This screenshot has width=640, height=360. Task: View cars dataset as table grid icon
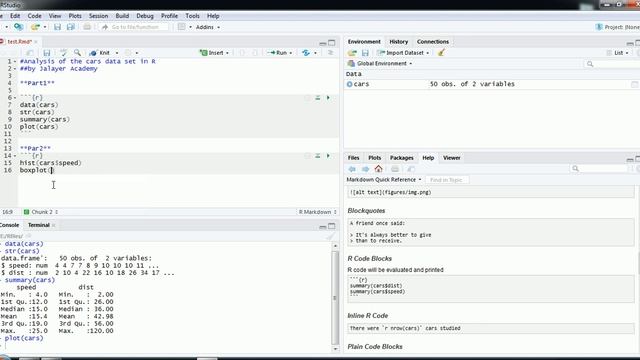[634, 84]
